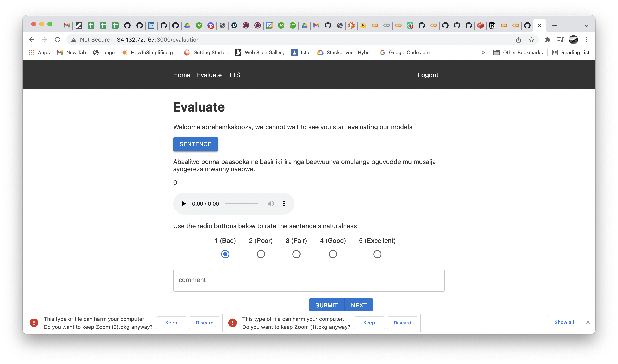Click the Logout link
The image size is (618, 364).
coord(428,75)
